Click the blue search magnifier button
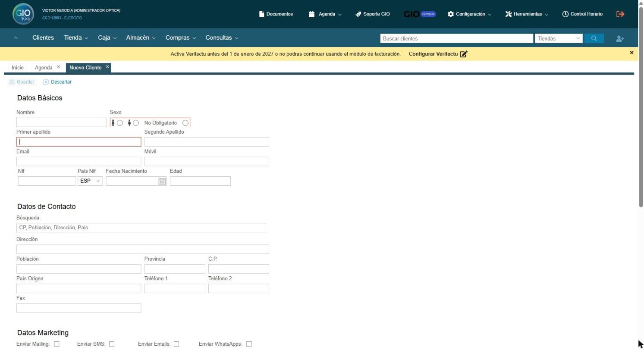 click(x=594, y=38)
